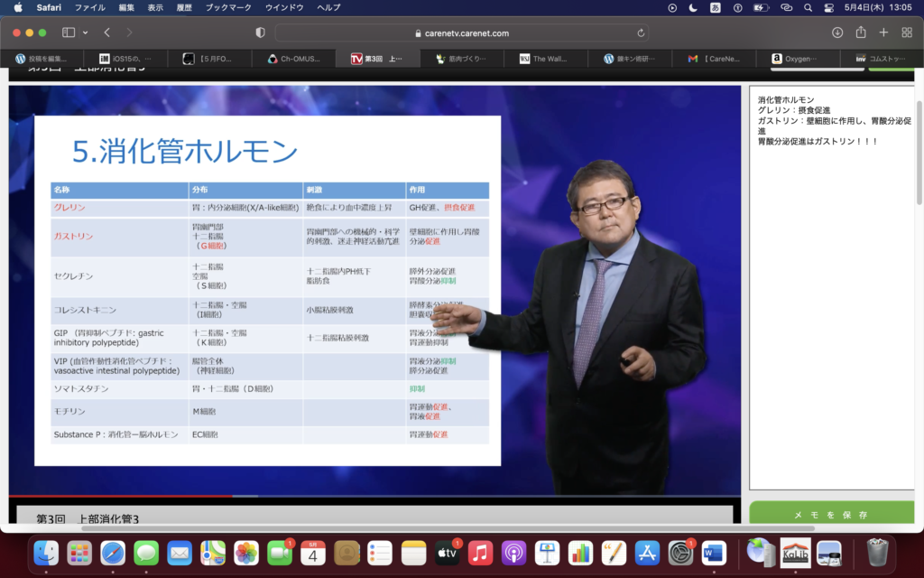This screenshot has height=578, width=924.
Task: Open Control Center in menu bar
Action: point(829,7)
